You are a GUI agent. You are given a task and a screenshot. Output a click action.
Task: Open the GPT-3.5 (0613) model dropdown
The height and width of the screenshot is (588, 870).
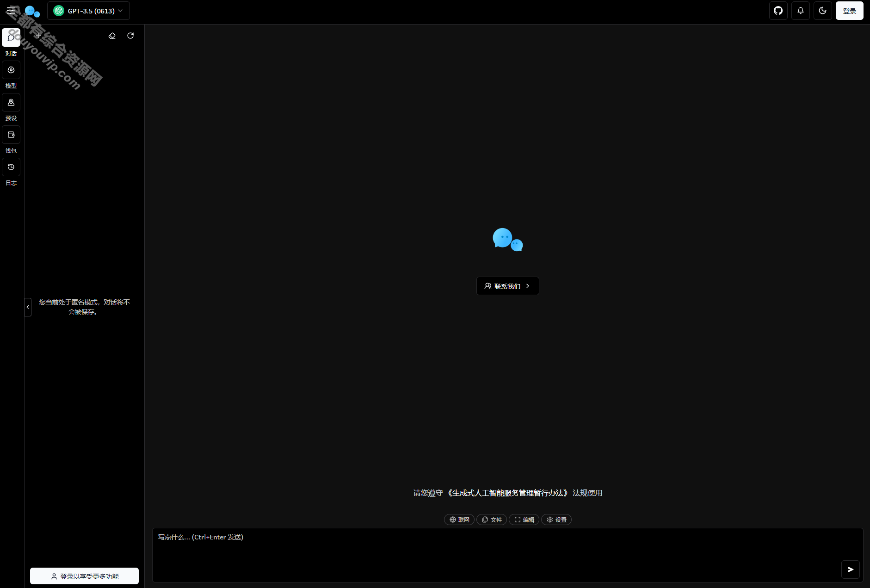[x=88, y=11]
